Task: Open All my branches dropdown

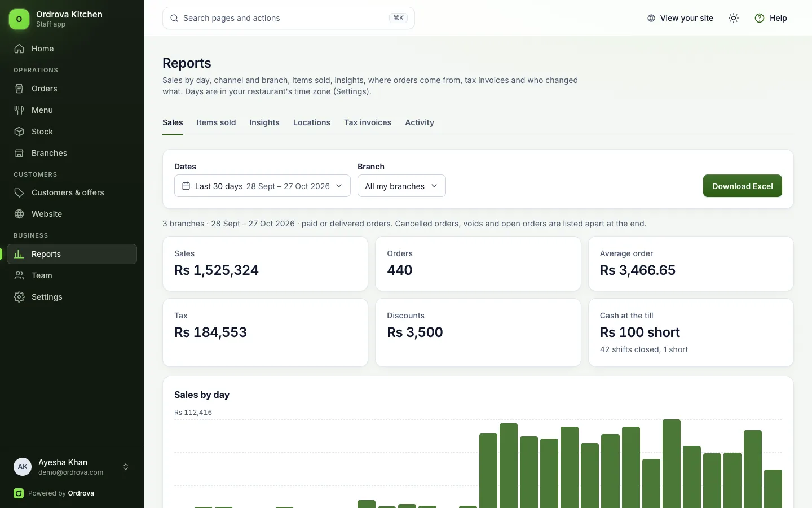Action: click(x=401, y=186)
